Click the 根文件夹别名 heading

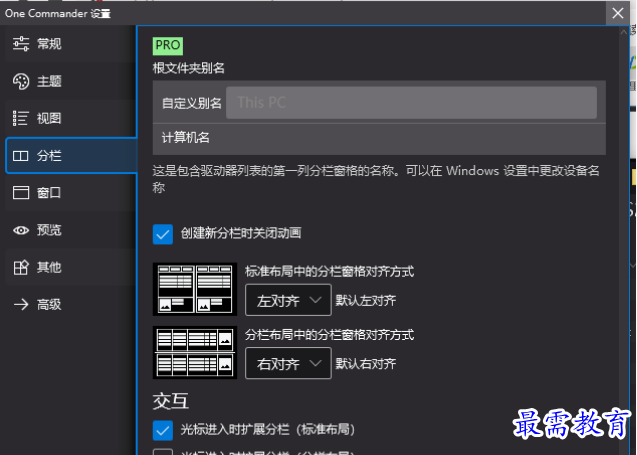click(x=188, y=68)
